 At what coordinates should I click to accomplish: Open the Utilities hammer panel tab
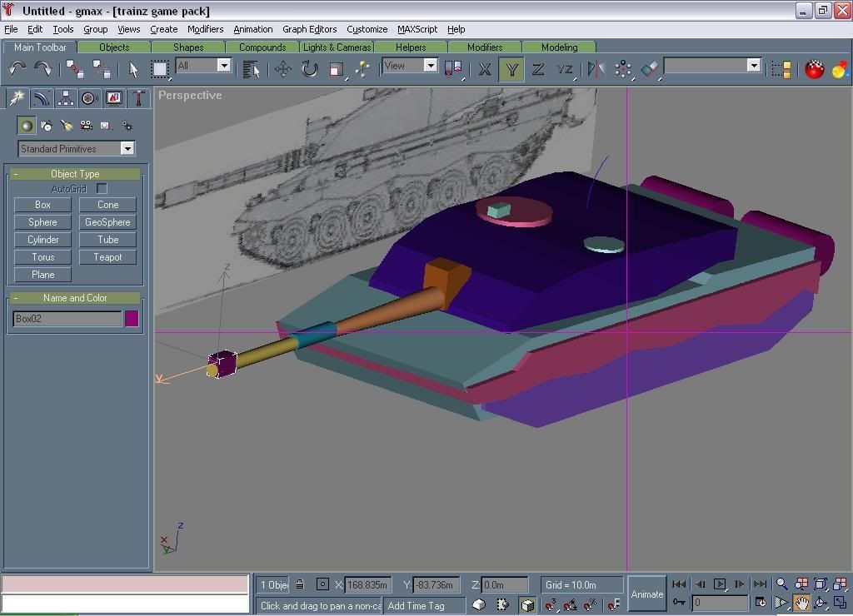click(138, 98)
